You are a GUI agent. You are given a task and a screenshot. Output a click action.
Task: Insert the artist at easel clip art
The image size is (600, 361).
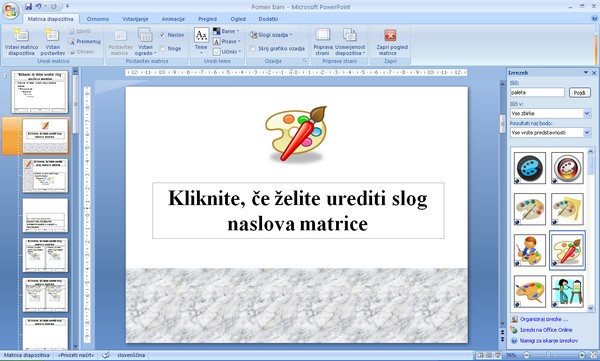567,291
